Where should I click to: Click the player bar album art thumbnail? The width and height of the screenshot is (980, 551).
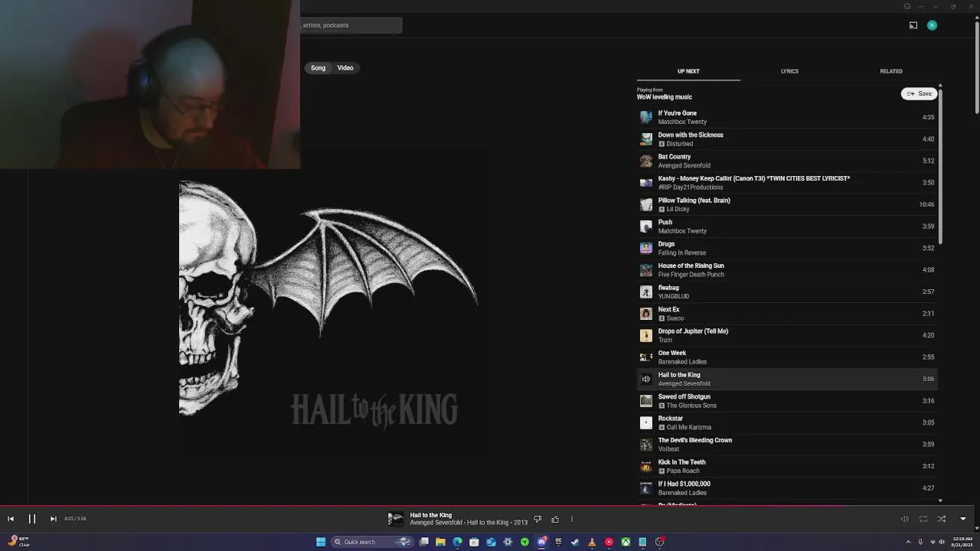(395, 520)
